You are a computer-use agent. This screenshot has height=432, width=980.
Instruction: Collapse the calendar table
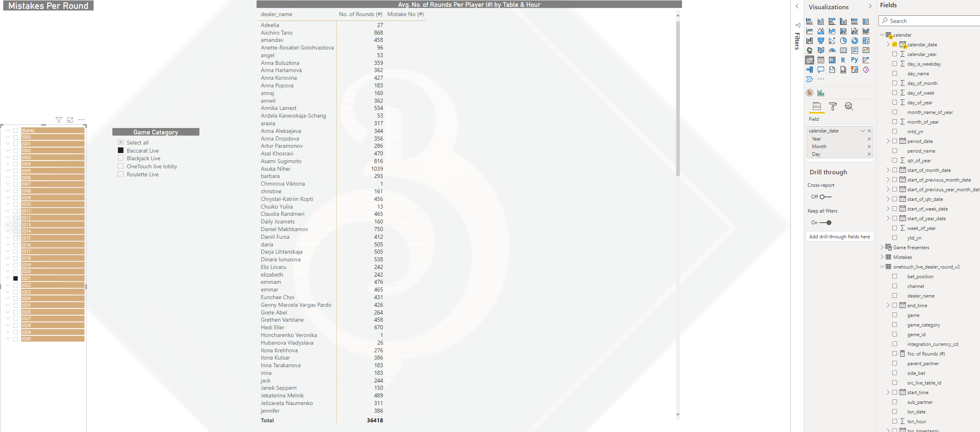click(x=882, y=35)
